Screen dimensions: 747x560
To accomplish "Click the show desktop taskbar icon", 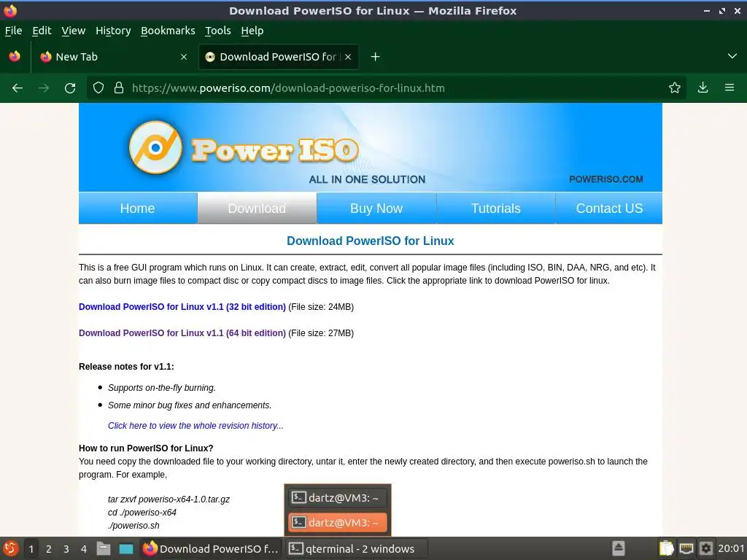I will 125,548.
